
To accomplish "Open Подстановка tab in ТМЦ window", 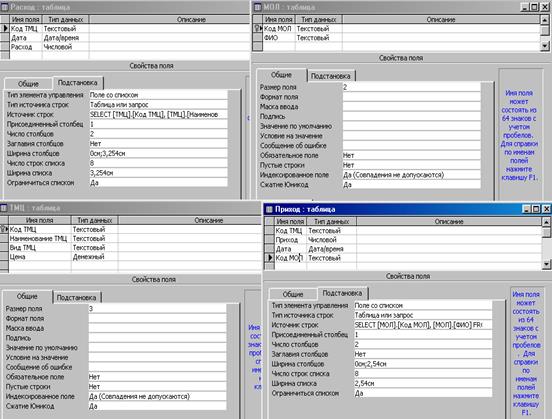I will pos(76,298).
